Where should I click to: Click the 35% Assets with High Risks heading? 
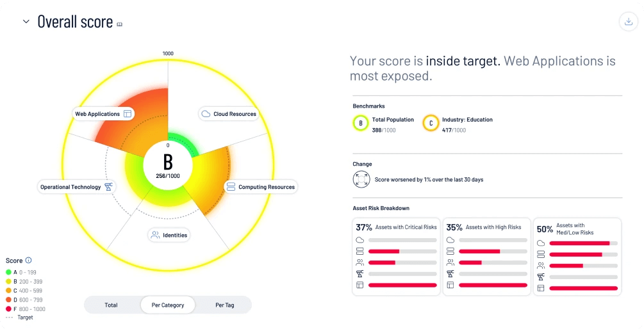[483, 227]
